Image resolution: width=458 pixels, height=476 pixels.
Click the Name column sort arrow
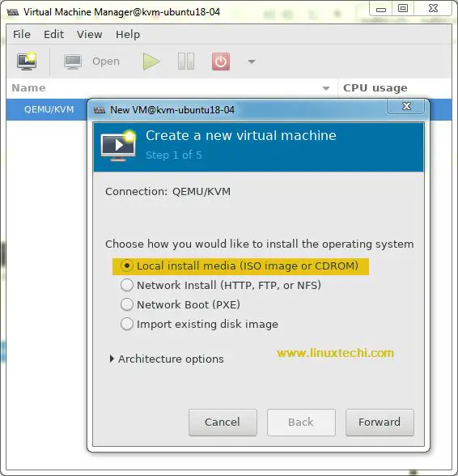[x=326, y=88]
